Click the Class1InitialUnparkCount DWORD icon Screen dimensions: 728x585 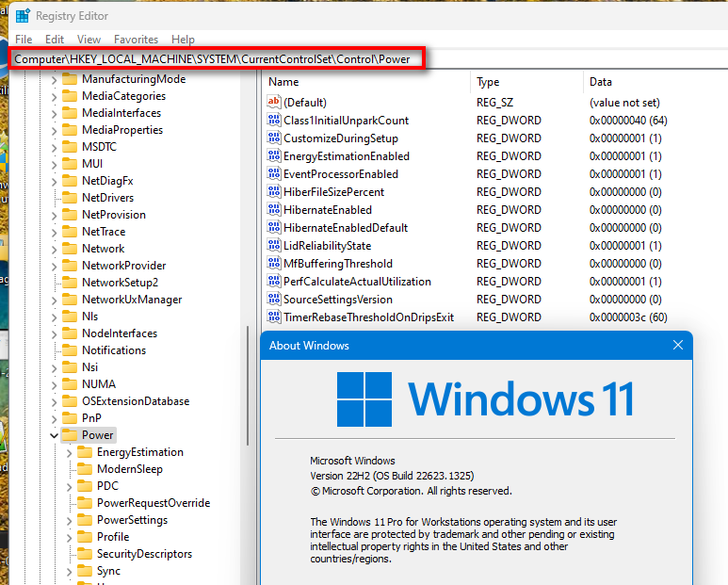coord(274,121)
